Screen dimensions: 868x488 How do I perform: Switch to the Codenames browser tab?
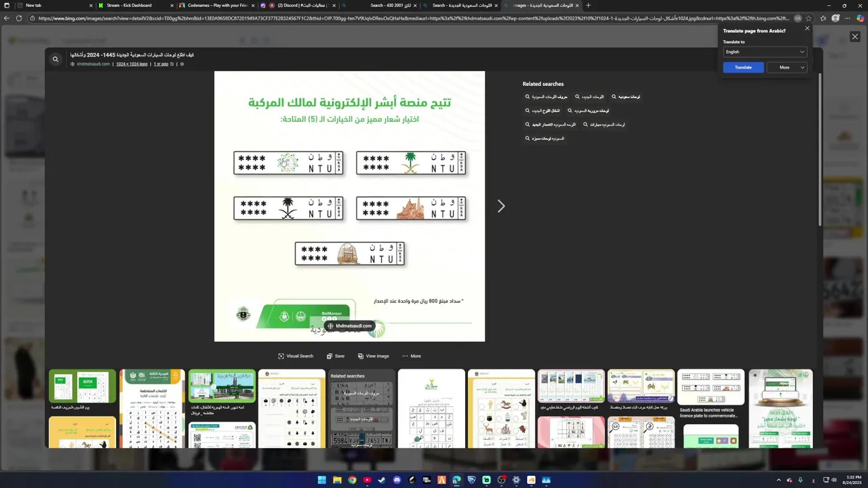pyautogui.click(x=217, y=5)
